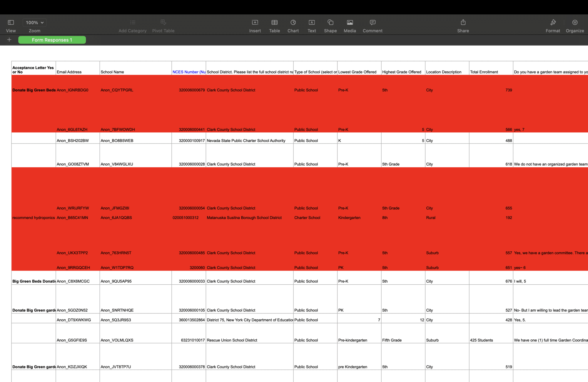Image resolution: width=588 pixels, height=382 pixels.
Task: Click the Add Category toolbar item
Action: (132, 26)
